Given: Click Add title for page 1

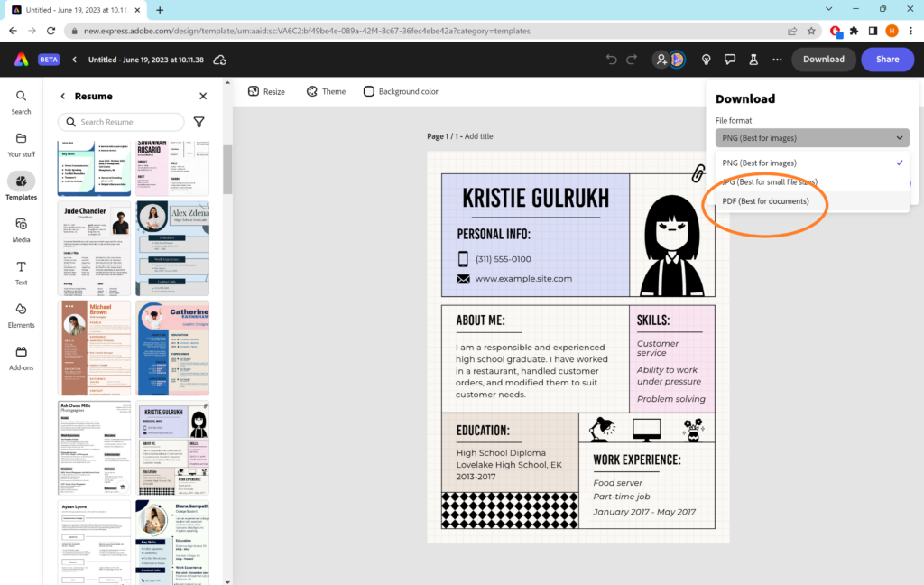Looking at the screenshot, I should click(x=478, y=136).
